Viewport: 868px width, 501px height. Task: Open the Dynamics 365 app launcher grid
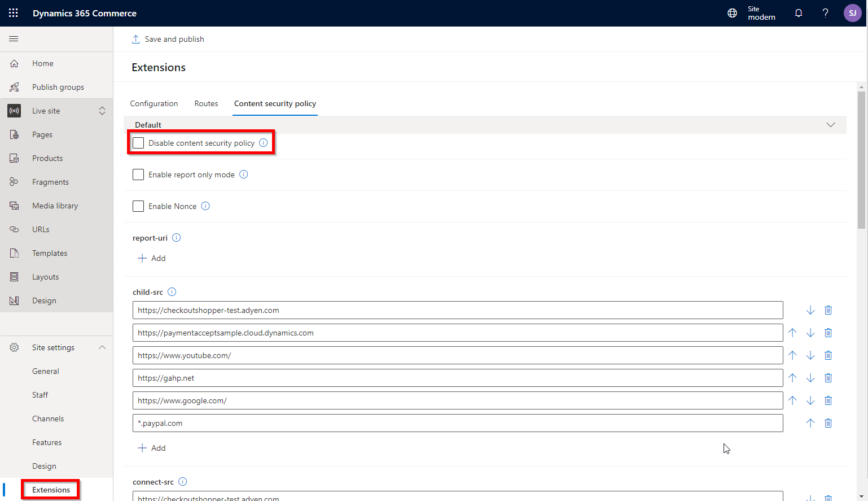pos(13,12)
